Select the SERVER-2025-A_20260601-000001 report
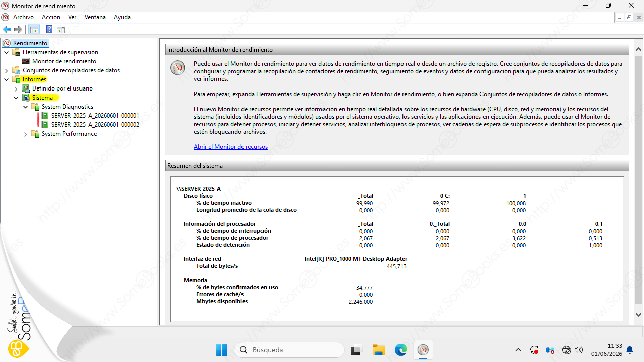This screenshot has height=362, width=644. pyautogui.click(x=95, y=116)
